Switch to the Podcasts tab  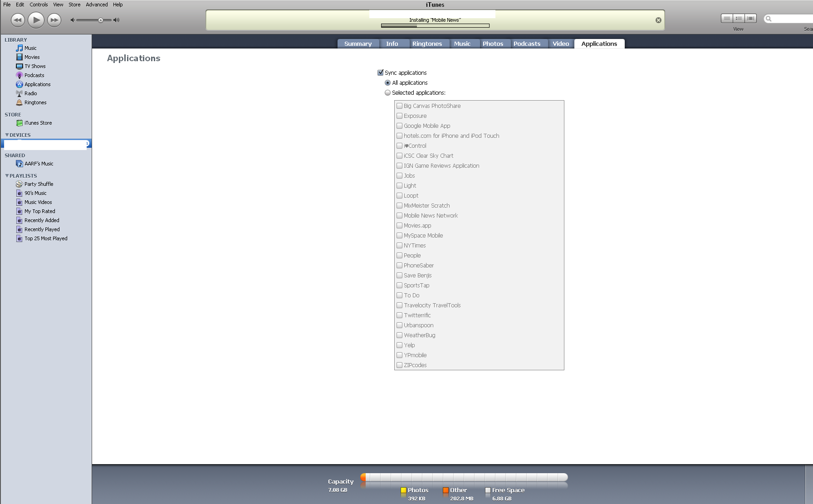click(527, 44)
